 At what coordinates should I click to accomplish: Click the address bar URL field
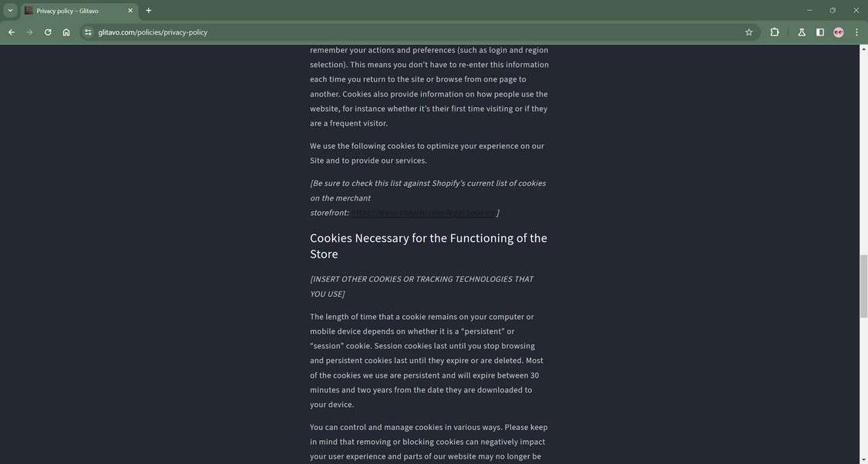tap(385, 32)
